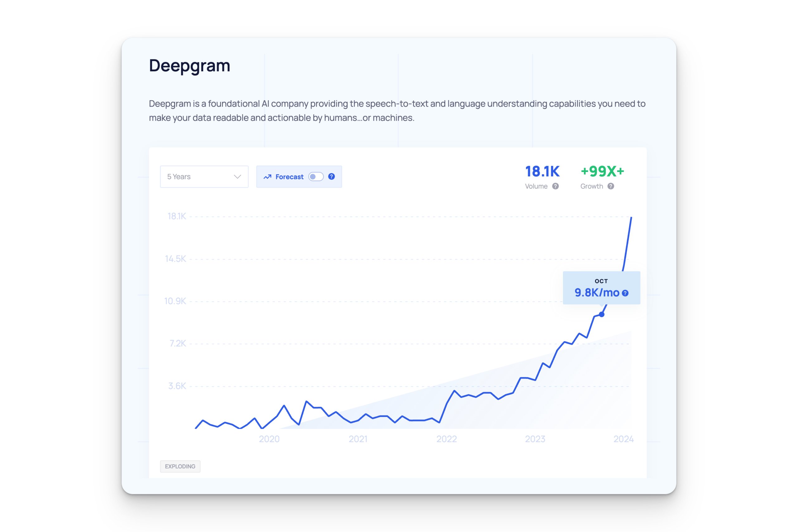Screen dimensions: 798x532
Task: Toggle the Forecast switch on
Action: point(315,176)
